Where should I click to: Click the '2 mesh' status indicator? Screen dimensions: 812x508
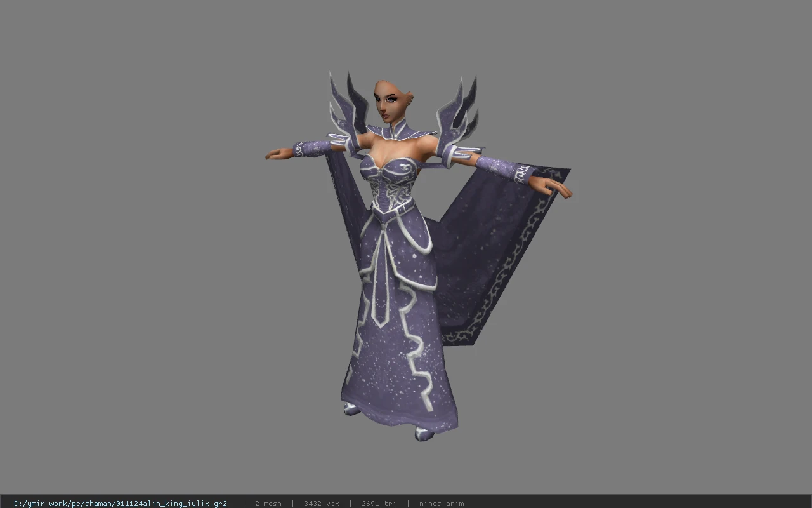pos(268,504)
